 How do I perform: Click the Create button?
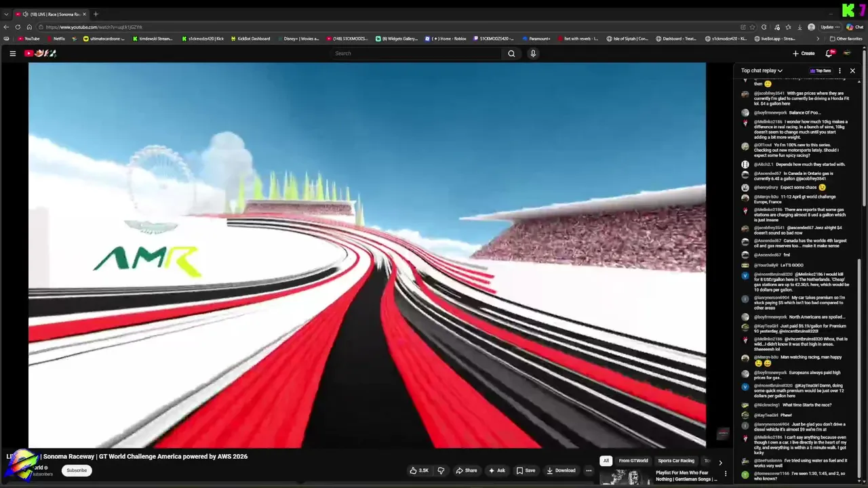(804, 54)
